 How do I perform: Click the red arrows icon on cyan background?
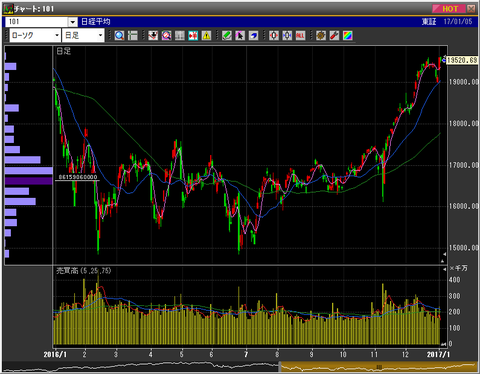point(193,35)
